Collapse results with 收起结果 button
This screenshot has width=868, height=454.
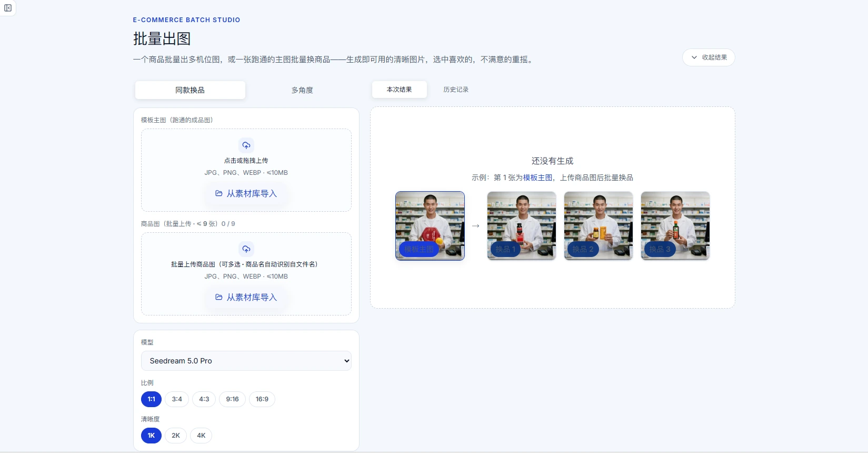coord(709,57)
